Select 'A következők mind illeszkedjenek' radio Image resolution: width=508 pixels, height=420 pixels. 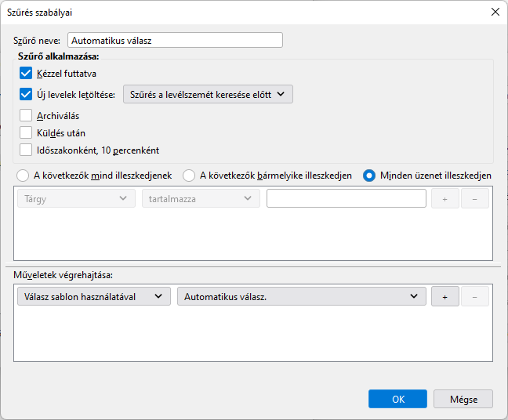coord(24,176)
